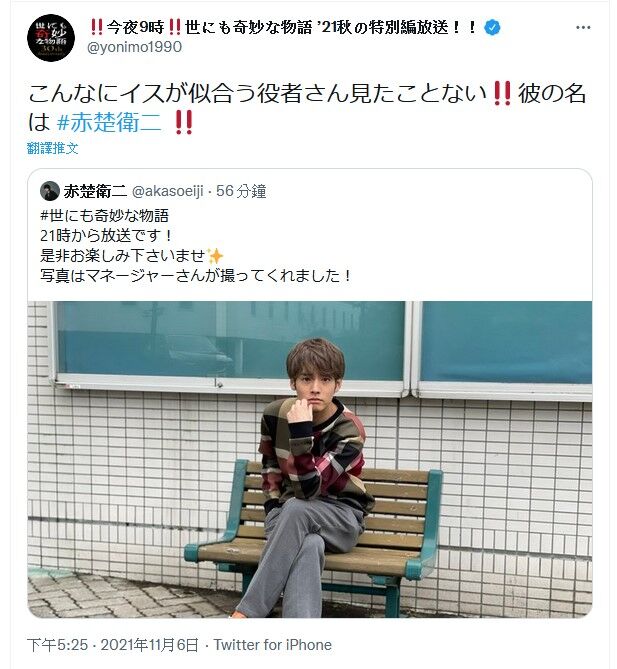
Task: Open the three-dot more options menu
Action: click(583, 28)
